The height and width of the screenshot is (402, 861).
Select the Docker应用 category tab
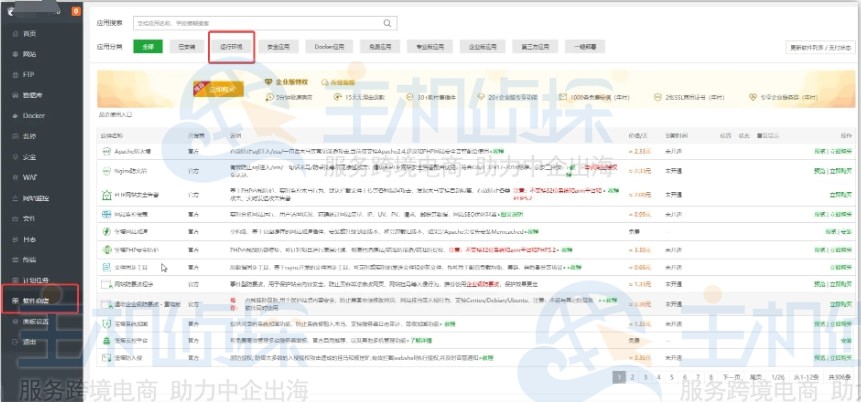pyautogui.click(x=329, y=46)
